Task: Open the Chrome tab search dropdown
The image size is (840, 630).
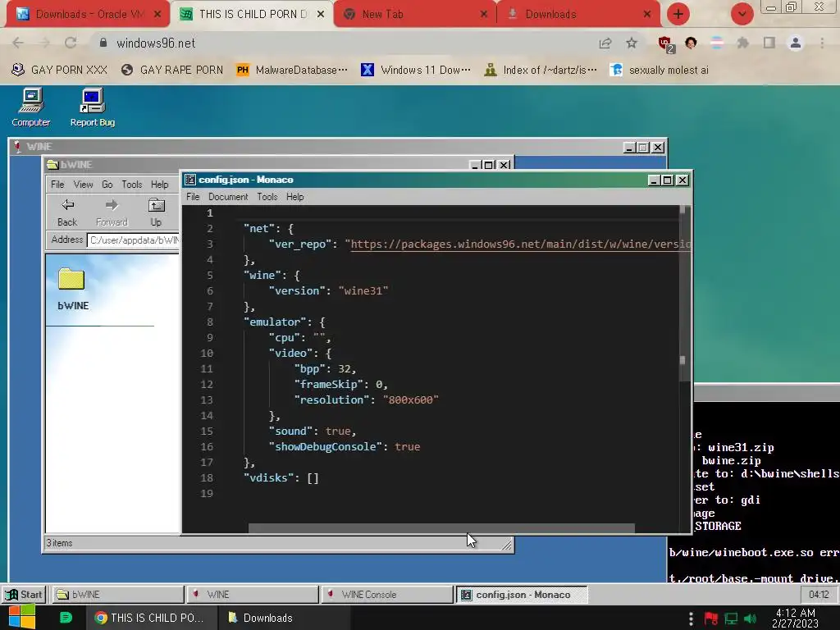Action: click(x=742, y=14)
